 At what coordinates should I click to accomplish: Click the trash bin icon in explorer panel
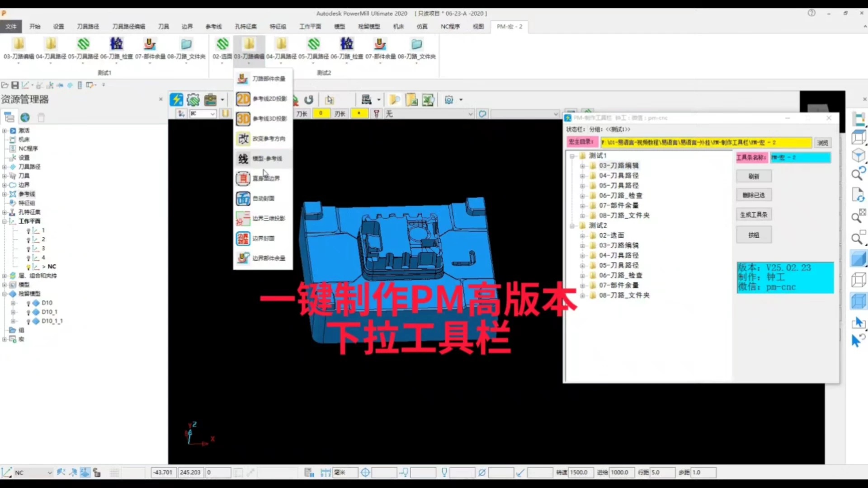(x=41, y=117)
